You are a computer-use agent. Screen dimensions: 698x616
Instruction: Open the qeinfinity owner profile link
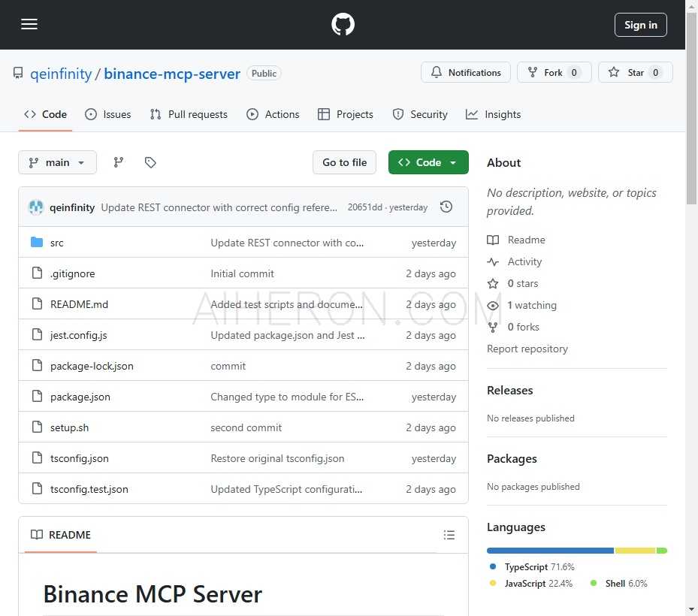pos(61,74)
